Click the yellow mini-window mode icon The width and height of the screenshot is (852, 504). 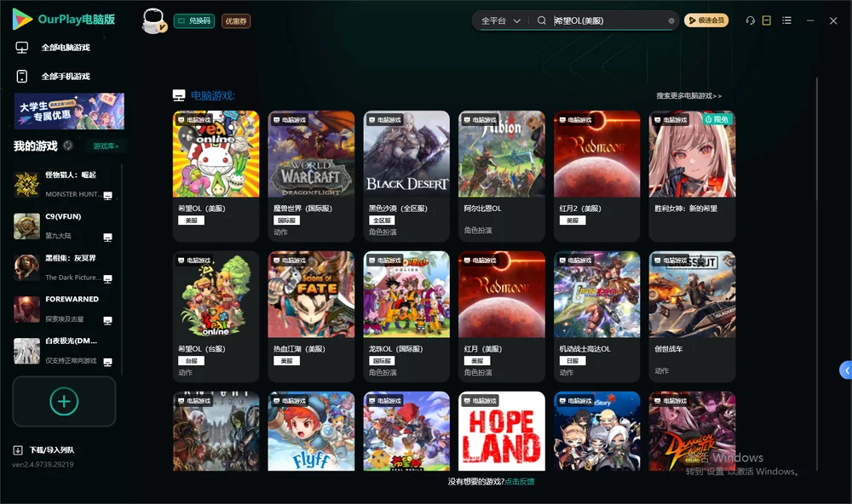[766, 20]
